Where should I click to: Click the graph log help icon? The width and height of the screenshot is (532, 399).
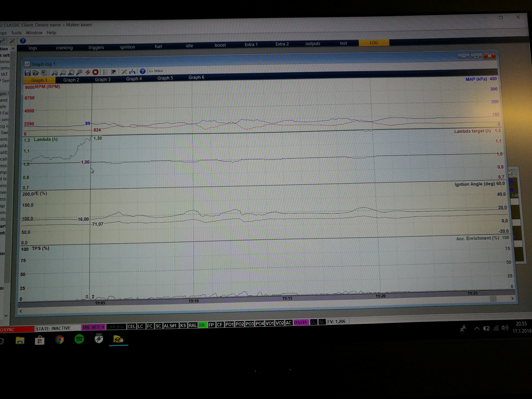point(142,71)
